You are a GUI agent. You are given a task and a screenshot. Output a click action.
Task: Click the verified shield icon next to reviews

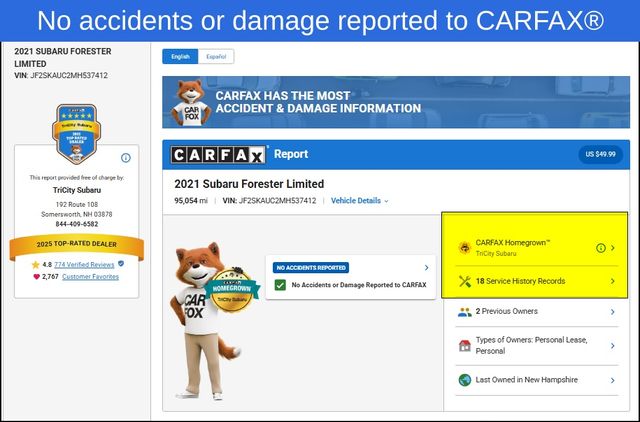tap(121, 264)
